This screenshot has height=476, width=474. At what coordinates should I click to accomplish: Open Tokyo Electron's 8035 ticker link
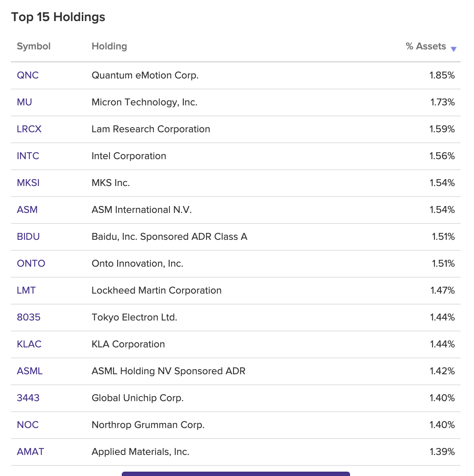coord(29,317)
